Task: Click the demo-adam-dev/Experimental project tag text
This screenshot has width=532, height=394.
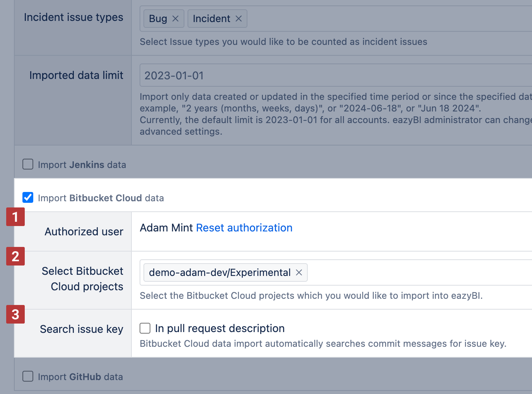Action: tap(220, 272)
